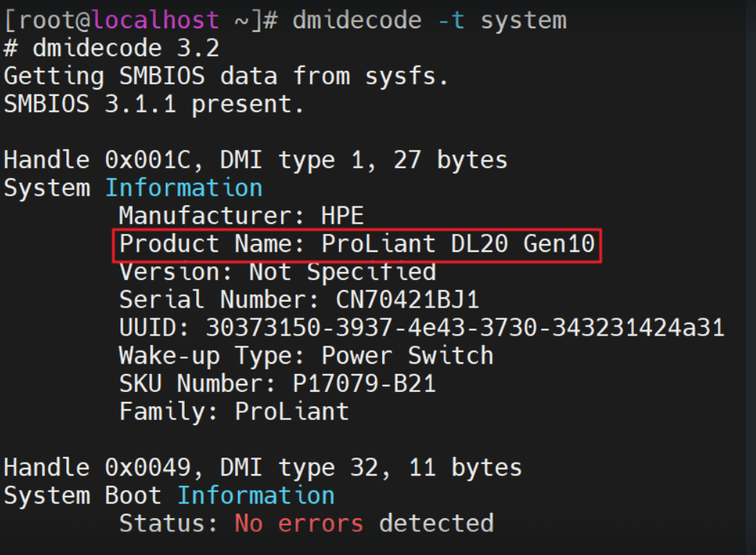
Task: Click the 'System Boot Information' heading
Action: click(x=170, y=496)
